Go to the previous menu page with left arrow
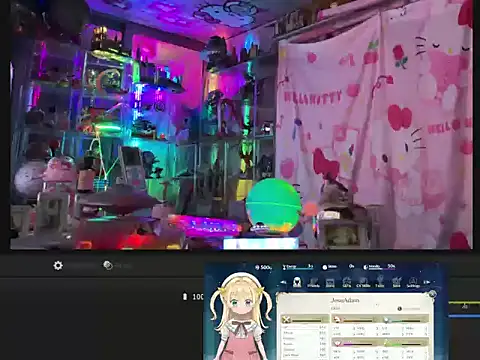This screenshot has height=360, width=480. coord(283,282)
